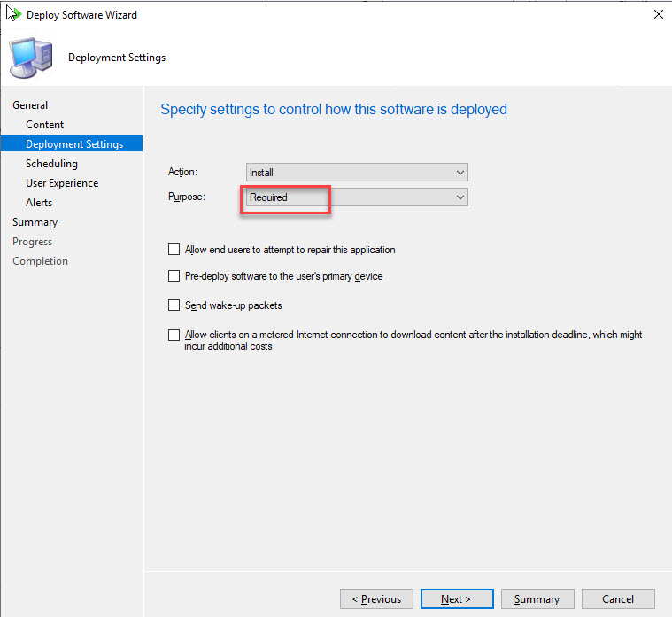Select the General step in the sidebar

(30, 105)
